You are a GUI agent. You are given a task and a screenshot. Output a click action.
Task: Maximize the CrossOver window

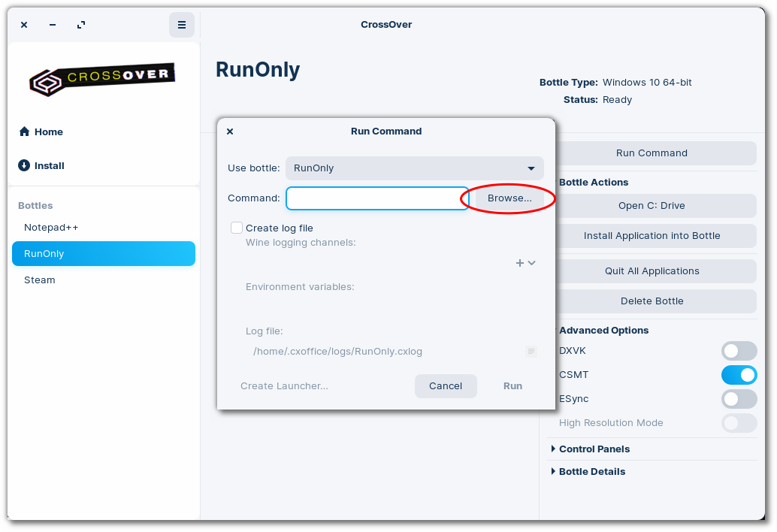(x=81, y=25)
